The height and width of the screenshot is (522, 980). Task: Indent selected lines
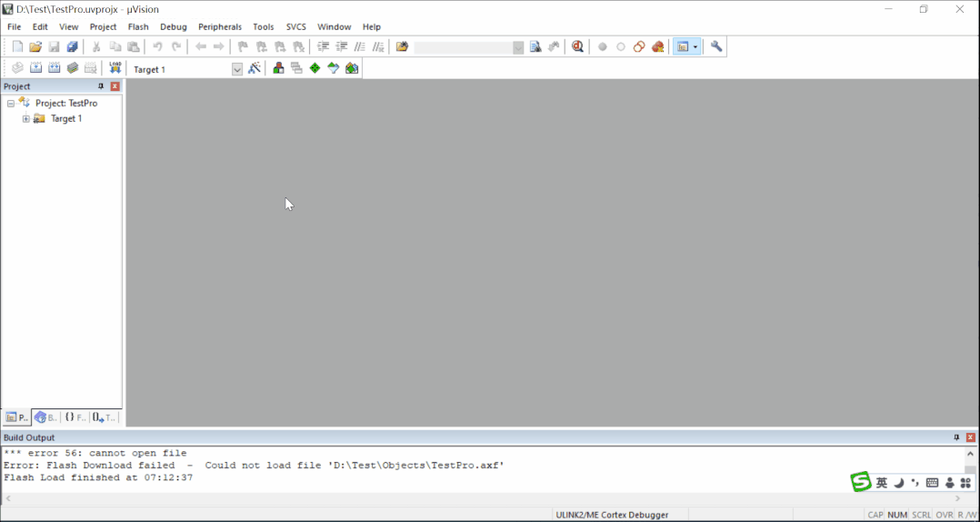(x=323, y=47)
